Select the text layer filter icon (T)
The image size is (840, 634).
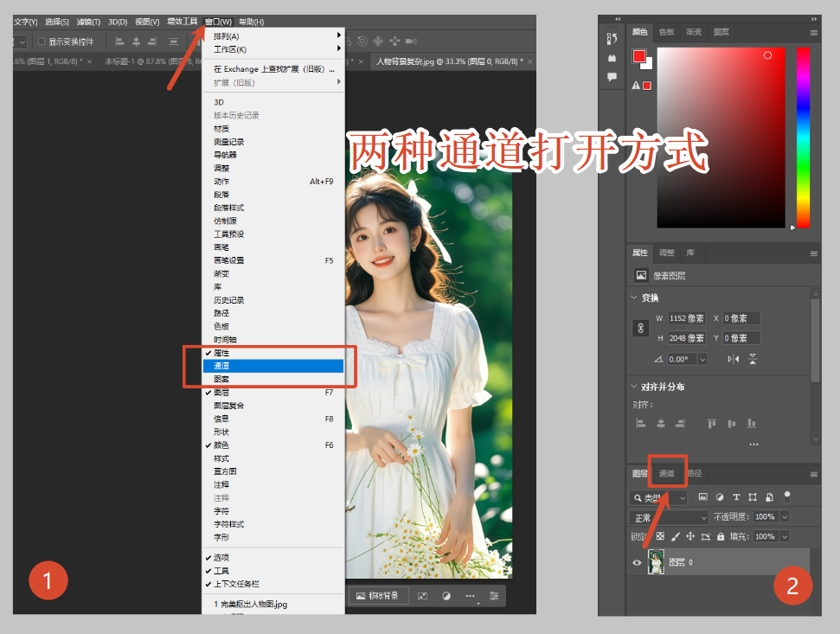click(x=736, y=497)
